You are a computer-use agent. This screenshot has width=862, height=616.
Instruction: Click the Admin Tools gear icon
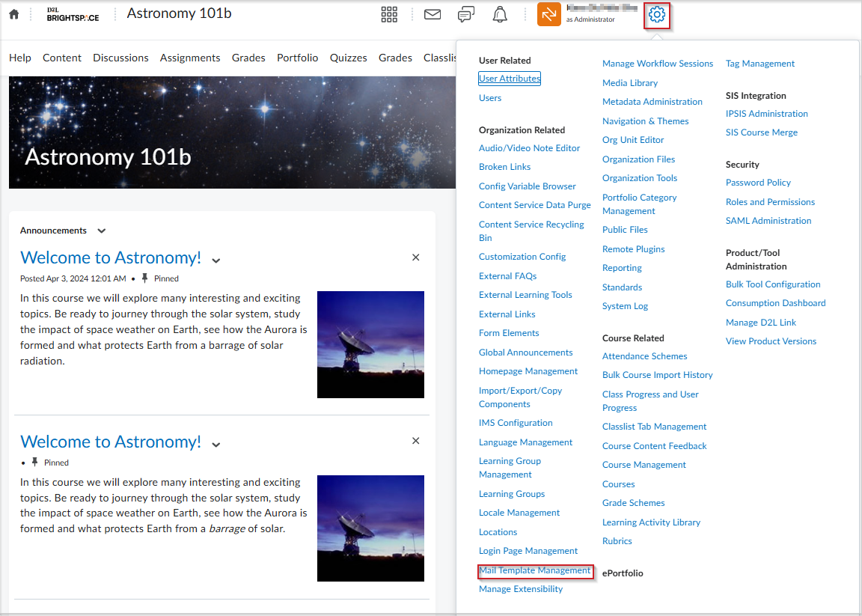(x=656, y=14)
